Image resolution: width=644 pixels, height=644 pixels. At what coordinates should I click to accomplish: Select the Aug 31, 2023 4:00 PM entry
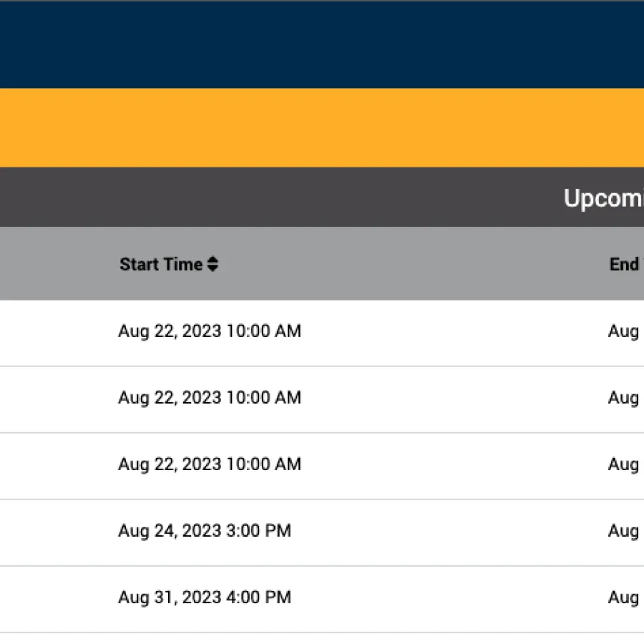pyautogui.click(x=205, y=597)
